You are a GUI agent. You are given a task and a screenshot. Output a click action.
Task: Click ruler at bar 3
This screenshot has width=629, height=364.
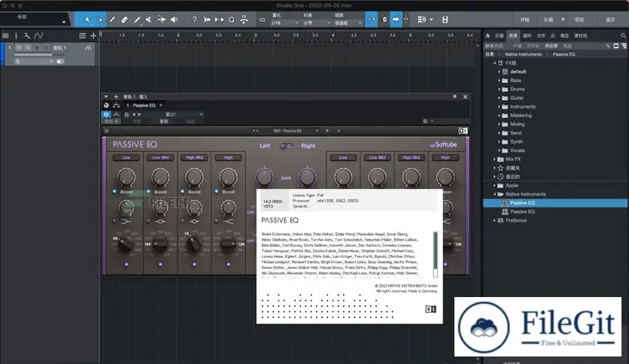pos(255,35)
